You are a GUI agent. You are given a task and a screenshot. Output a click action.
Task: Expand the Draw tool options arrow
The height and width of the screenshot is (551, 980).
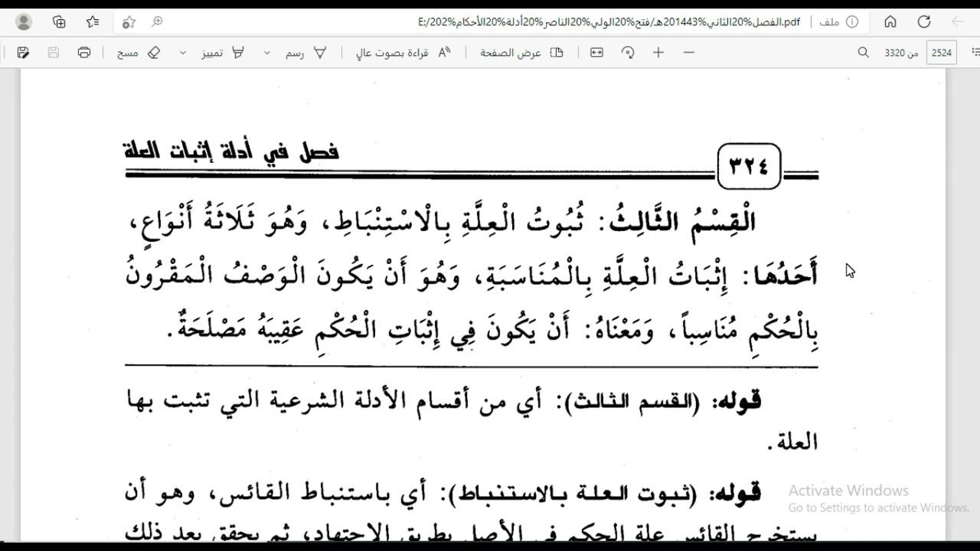(267, 53)
